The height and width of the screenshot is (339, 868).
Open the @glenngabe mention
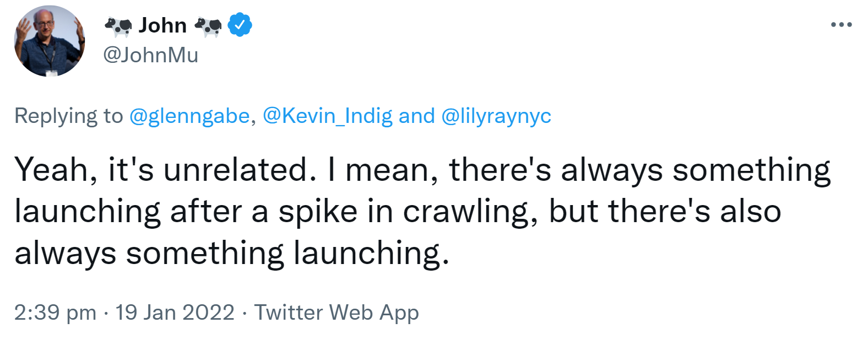(x=189, y=116)
